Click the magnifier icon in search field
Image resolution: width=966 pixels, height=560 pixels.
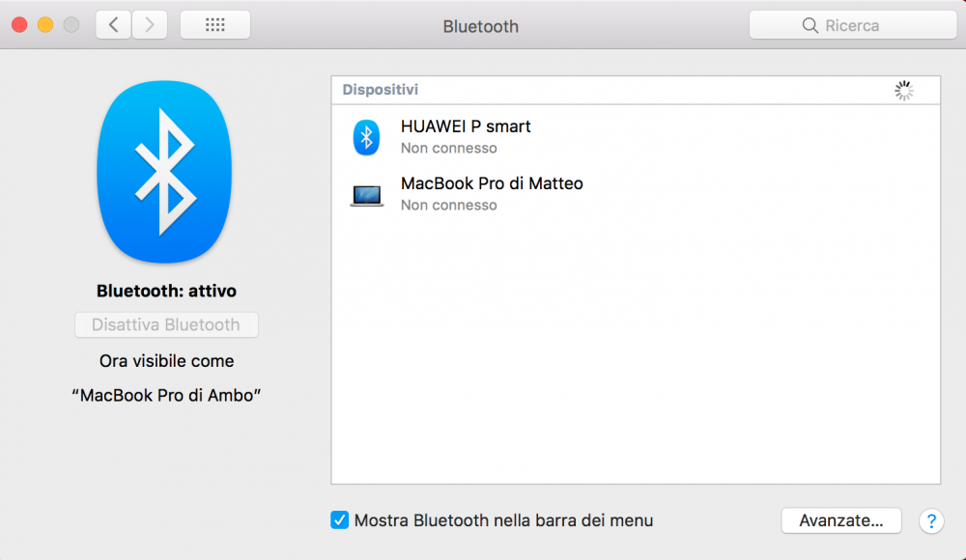(810, 25)
